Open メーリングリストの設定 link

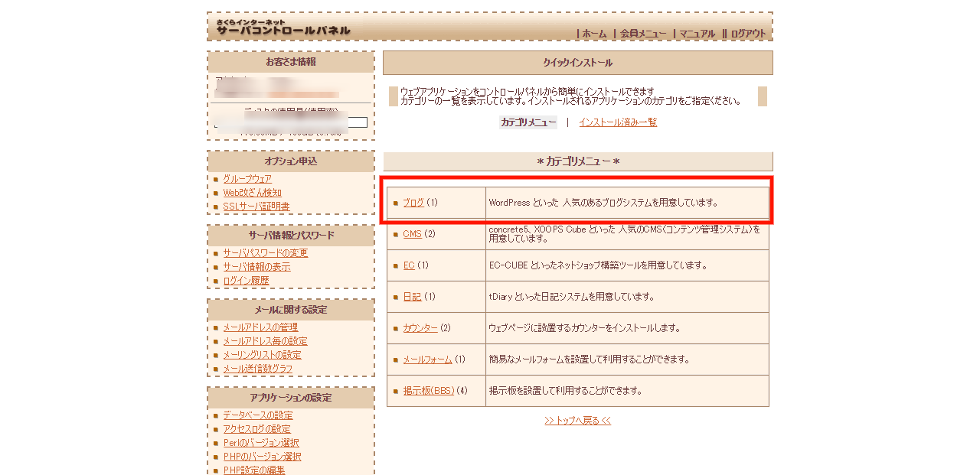pos(262,355)
